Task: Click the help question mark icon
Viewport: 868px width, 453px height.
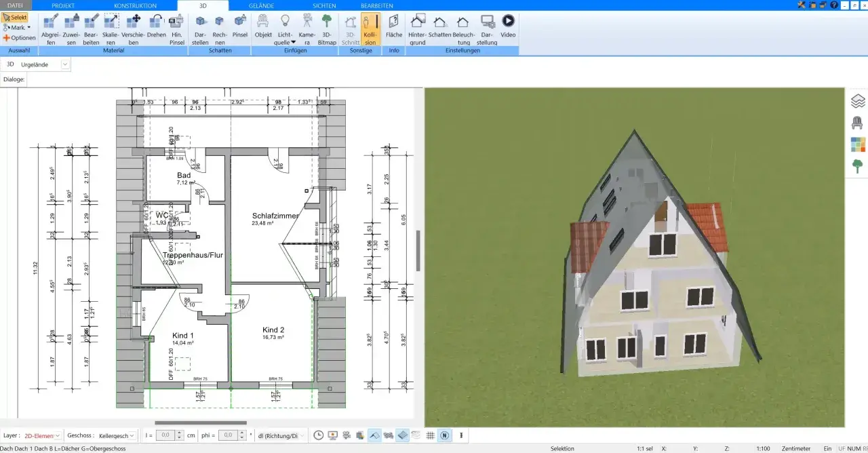Action: click(834, 5)
